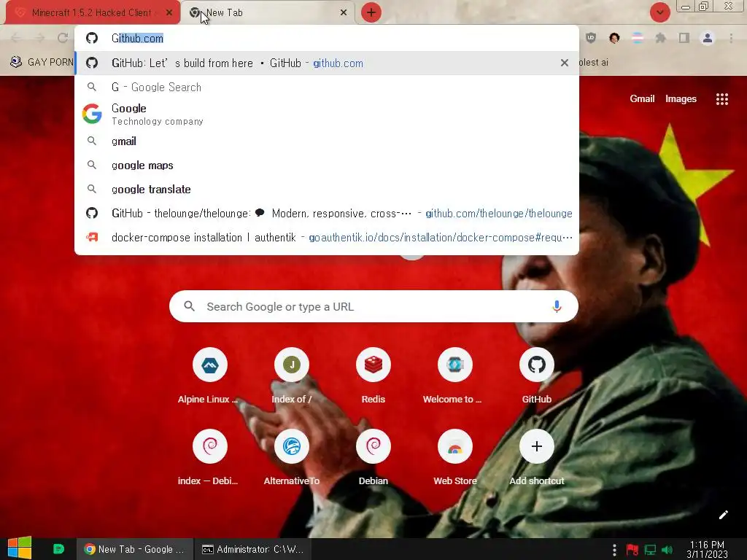
Task: Choose the google translate suggestion
Action: (x=327, y=189)
